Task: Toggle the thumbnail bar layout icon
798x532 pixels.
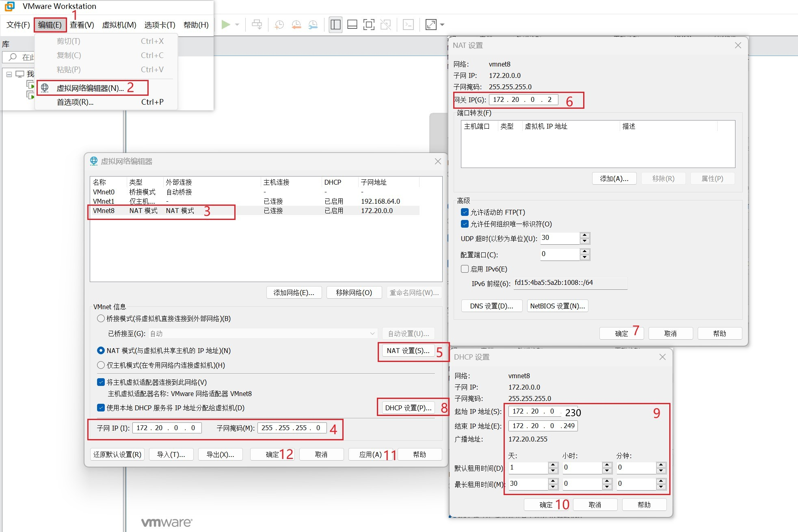Action: click(x=352, y=25)
